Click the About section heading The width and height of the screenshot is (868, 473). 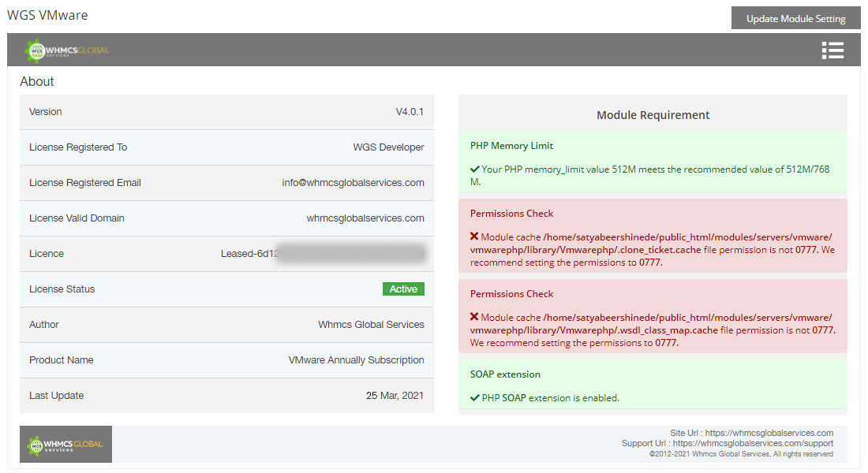37,82
